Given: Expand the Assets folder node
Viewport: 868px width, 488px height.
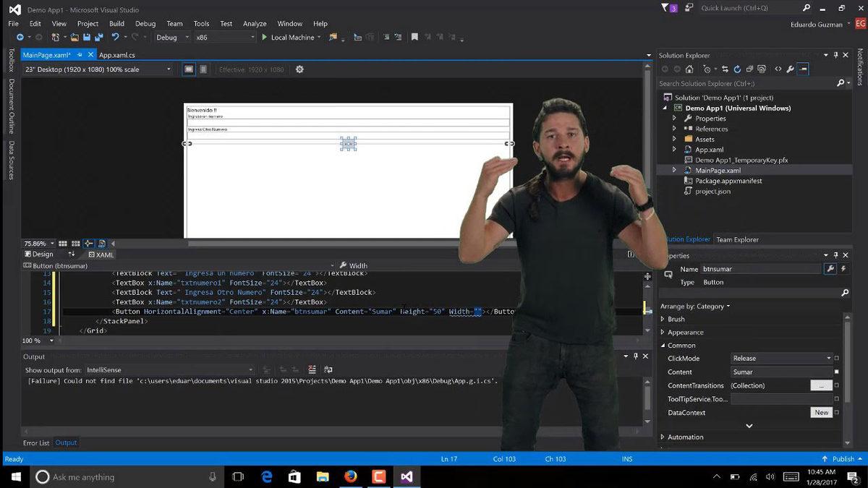Looking at the screenshot, I should click(674, 140).
